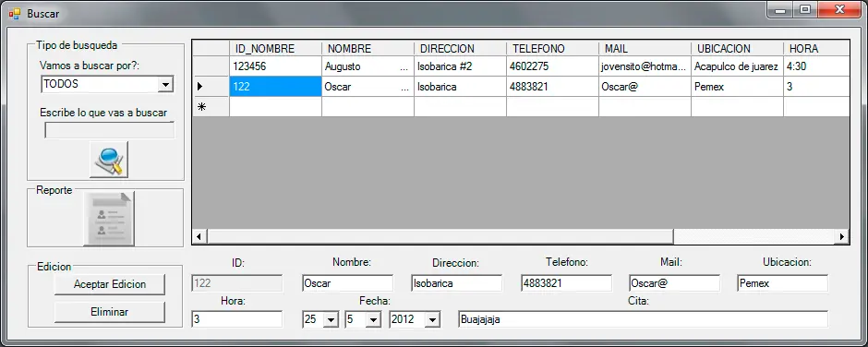Screen dimensions: 868x347
Task: Click the Ubicacion field containing Pemex
Action: [782, 283]
